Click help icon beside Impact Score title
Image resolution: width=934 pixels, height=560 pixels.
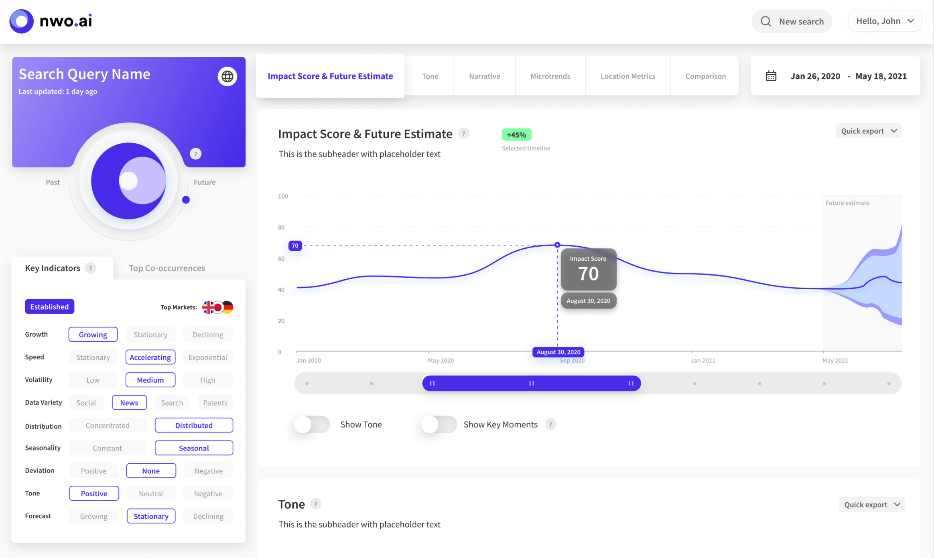click(463, 134)
